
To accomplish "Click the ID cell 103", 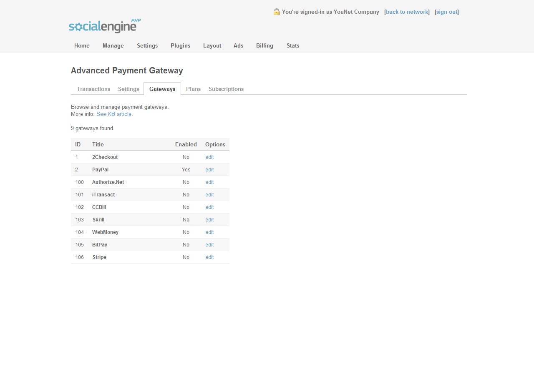I will 80,220.
